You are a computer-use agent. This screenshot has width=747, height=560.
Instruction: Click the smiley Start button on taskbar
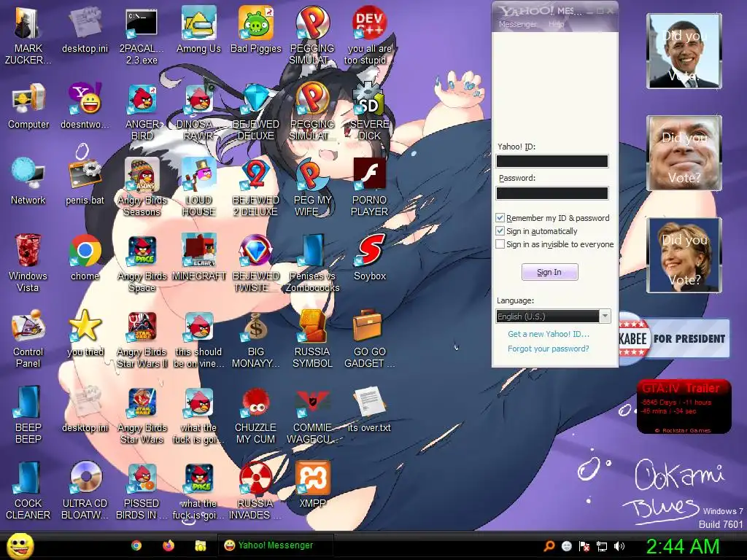click(x=20, y=545)
